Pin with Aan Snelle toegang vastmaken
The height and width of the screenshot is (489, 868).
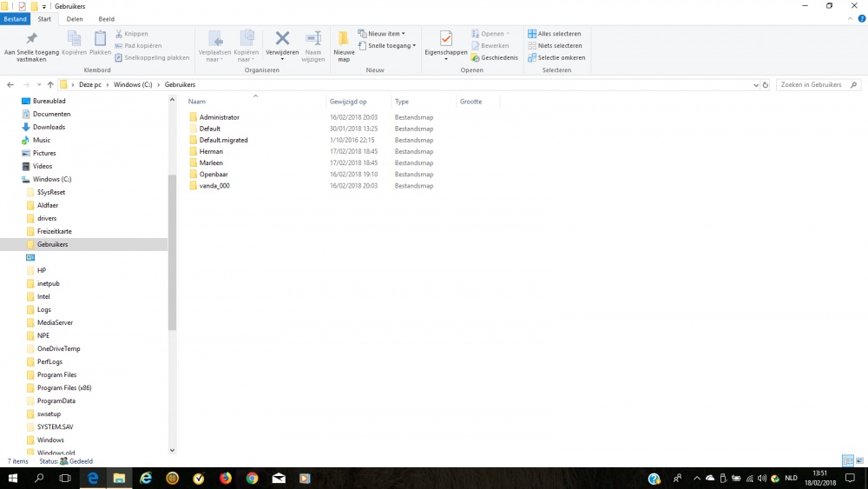[31, 45]
